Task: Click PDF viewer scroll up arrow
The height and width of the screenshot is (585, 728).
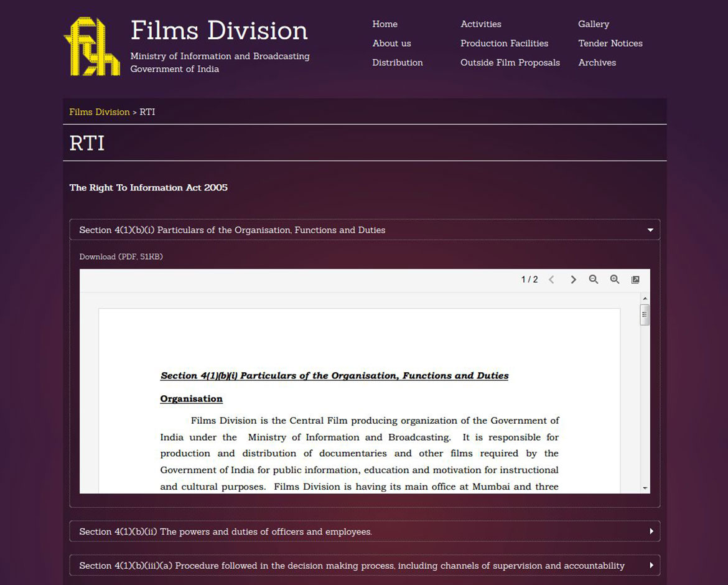Action: pos(645,299)
